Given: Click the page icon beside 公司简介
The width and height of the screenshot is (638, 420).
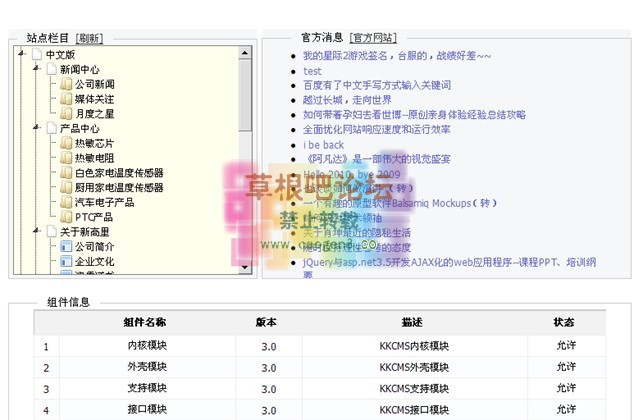Looking at the screenshot, I should [x=66, y=246].
